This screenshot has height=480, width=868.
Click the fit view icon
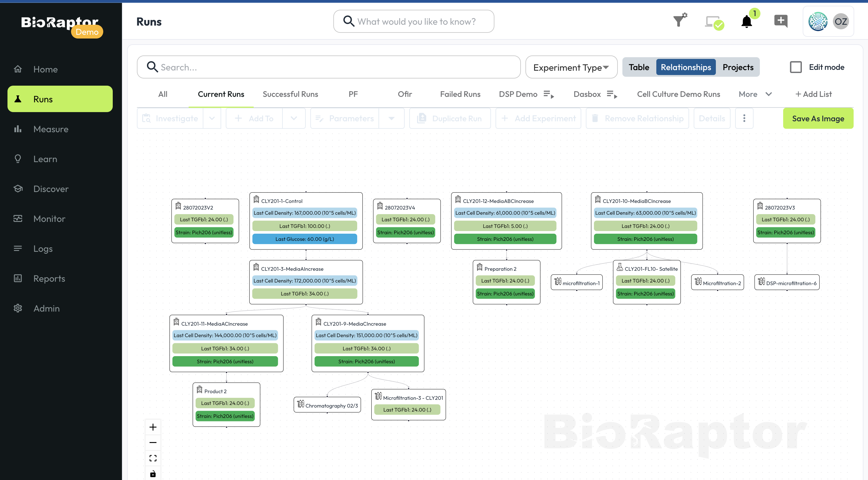coord(153,458)
